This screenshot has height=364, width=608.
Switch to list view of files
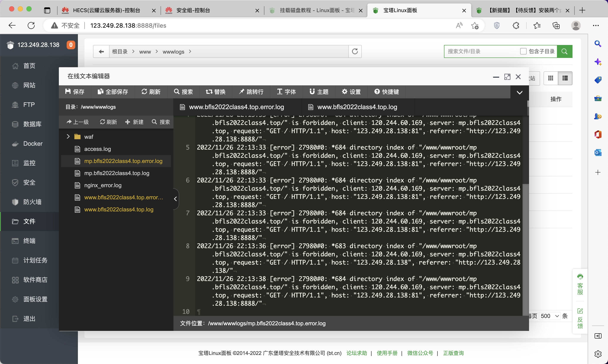pos(565,78)
